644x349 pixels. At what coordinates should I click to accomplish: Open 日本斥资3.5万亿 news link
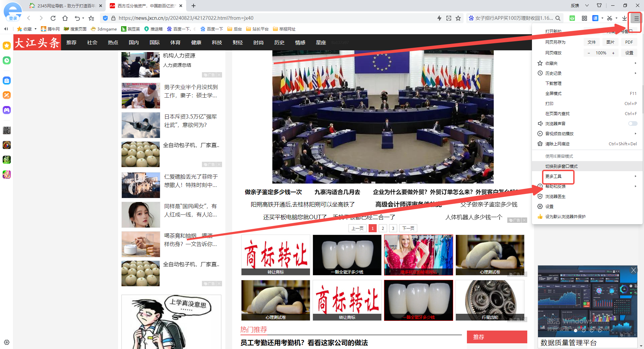tap(191, 121)
